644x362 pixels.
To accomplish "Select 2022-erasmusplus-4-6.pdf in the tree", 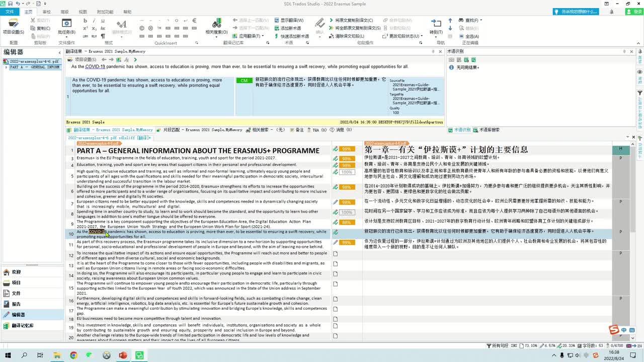I will 31,61.
